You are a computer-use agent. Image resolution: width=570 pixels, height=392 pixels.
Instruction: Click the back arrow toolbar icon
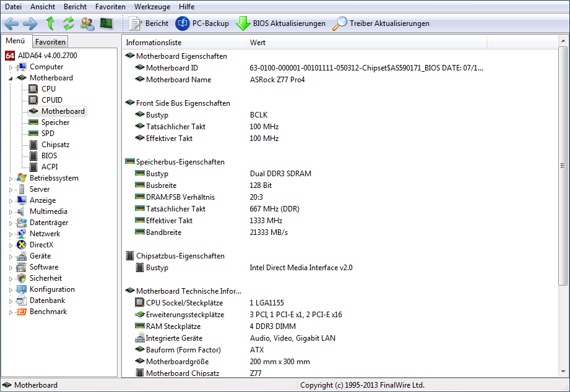pos(11,23)
